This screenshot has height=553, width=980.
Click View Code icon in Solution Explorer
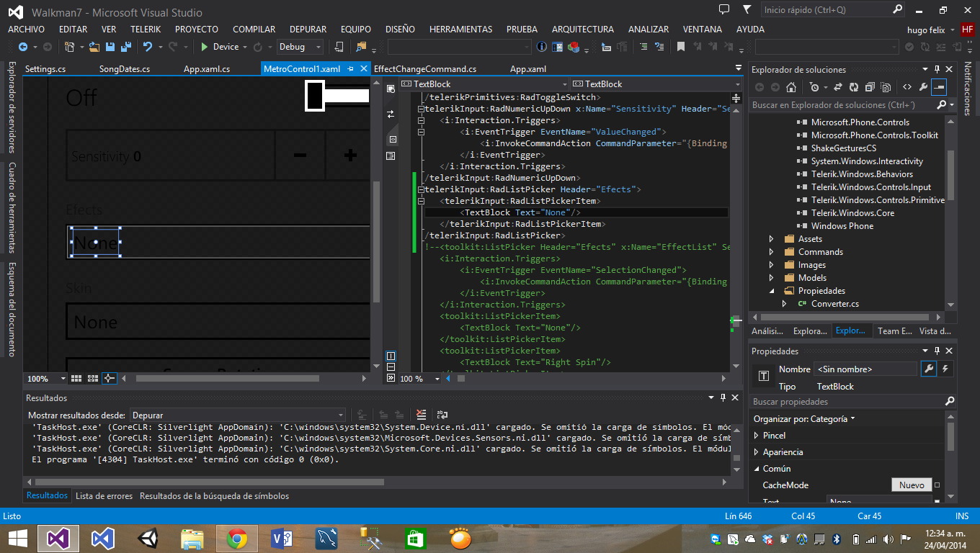click(x=907, y=87)
